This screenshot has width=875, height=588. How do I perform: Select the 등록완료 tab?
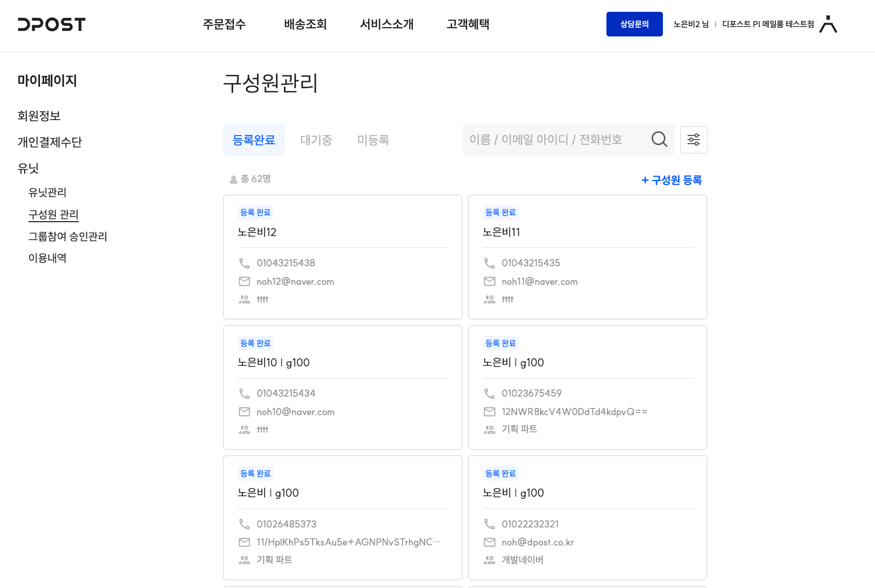click(254, 140)
